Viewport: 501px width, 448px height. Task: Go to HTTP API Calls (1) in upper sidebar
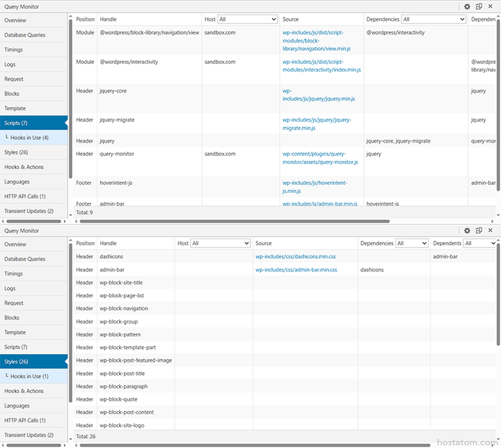pos(24,196)
